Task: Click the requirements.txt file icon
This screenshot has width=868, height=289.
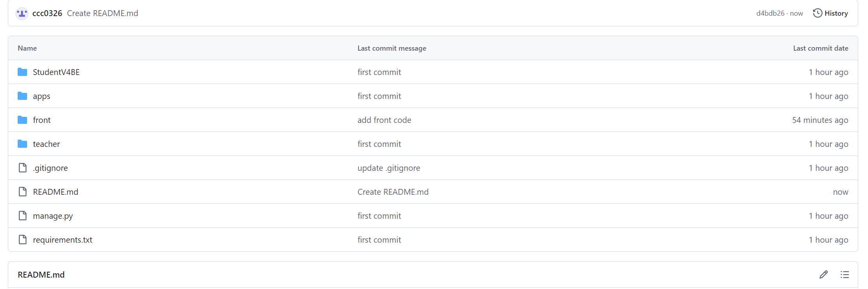Action: (22, 240)
